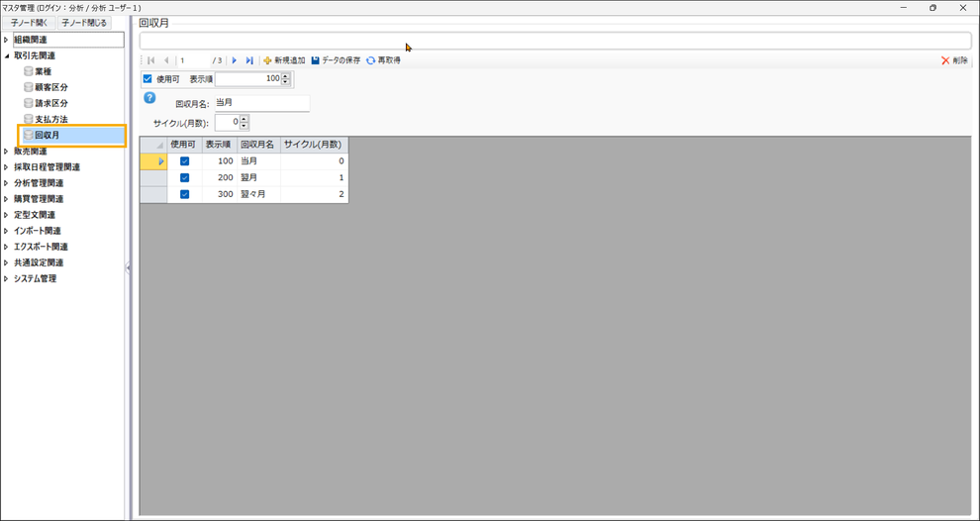Image resolution: width=980 pixels, height=521 pixels.
Task: Click the database icon beside 支払方法
Action: [x=28, y=119]
